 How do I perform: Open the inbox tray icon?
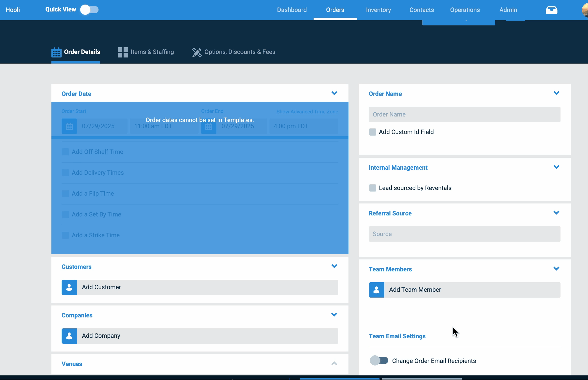[x=551, y=10]
